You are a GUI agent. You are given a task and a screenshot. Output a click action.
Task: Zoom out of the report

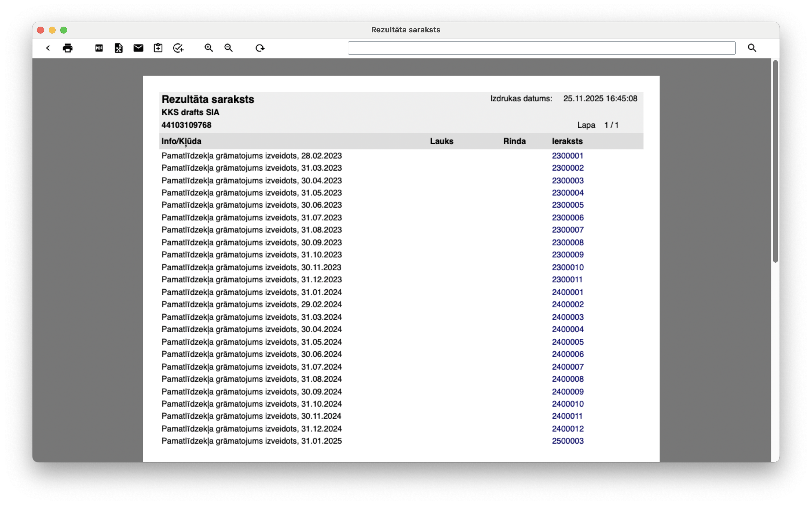click(229, 48)
